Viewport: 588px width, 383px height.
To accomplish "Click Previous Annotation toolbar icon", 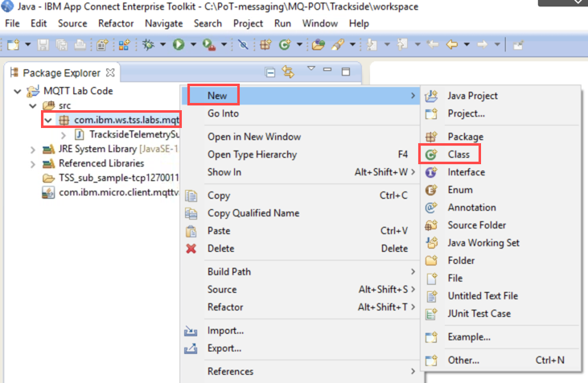I will pos(402,45).
